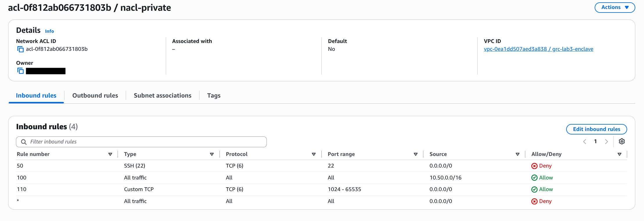Open the Subnet associations tab

tap(163, 96)
